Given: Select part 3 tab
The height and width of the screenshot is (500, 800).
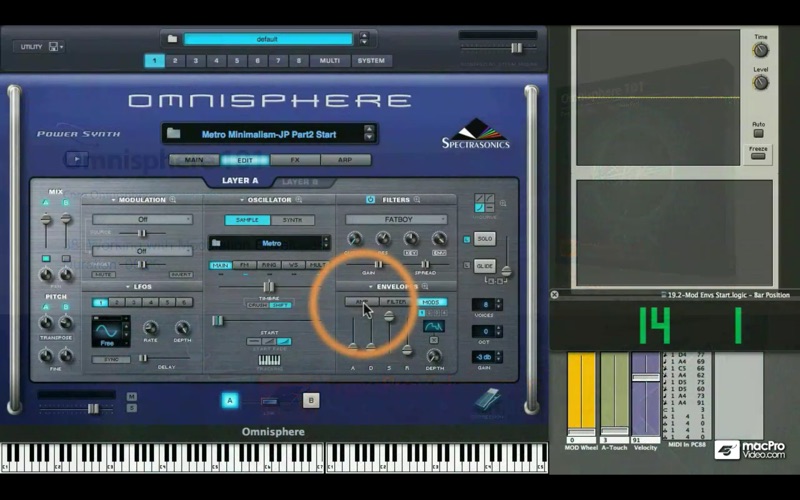Looking at the screenshot, I should (195, 61).
